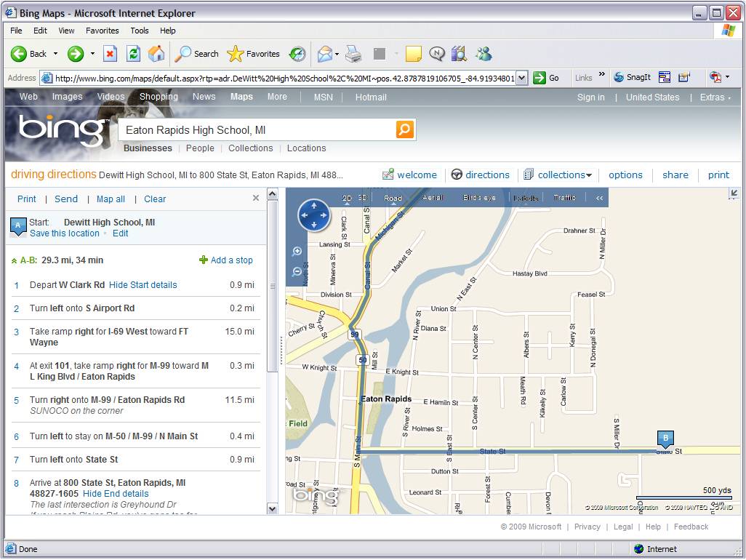Image resolution: width=746 pixels, height=560 pixels.
Task: Switch map to 3D mode
Action: [x=363, y=197]
